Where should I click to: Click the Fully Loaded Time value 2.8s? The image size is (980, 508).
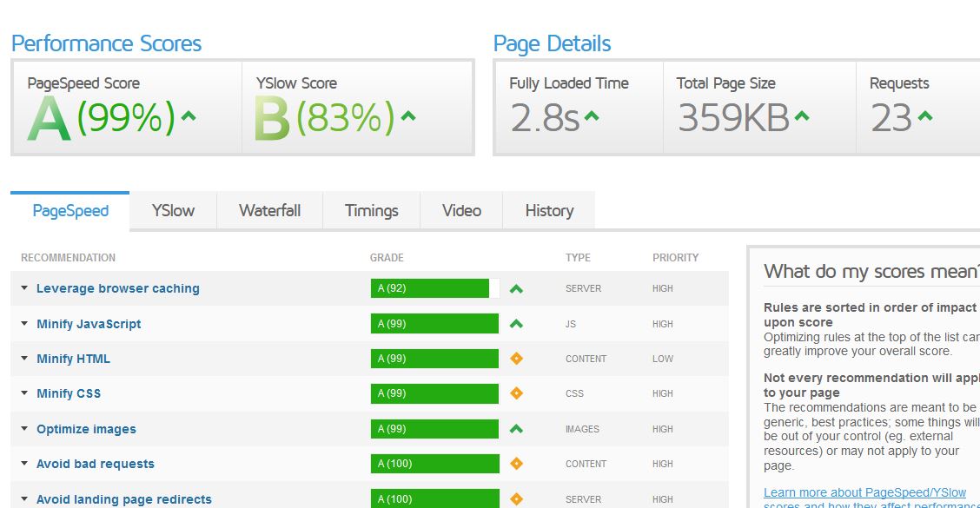(545, 118)
